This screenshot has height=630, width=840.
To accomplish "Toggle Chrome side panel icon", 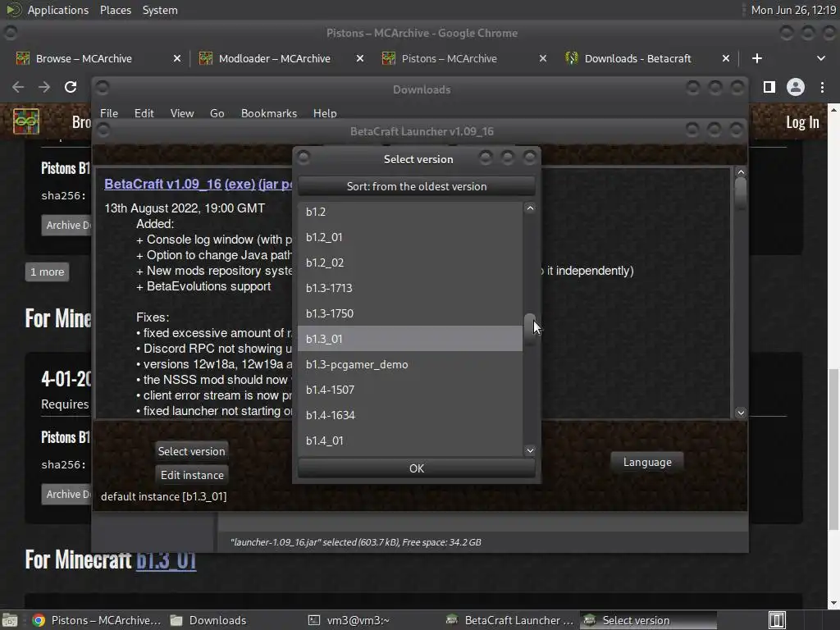I will point(769,87).
